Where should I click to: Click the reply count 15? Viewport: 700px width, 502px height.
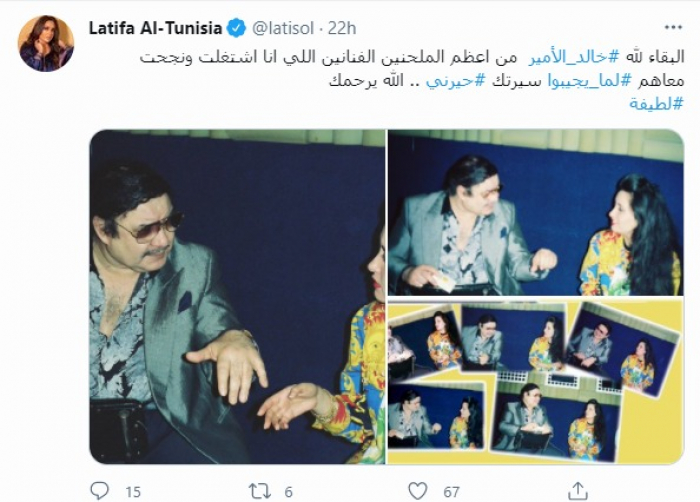tap(133, 492)
